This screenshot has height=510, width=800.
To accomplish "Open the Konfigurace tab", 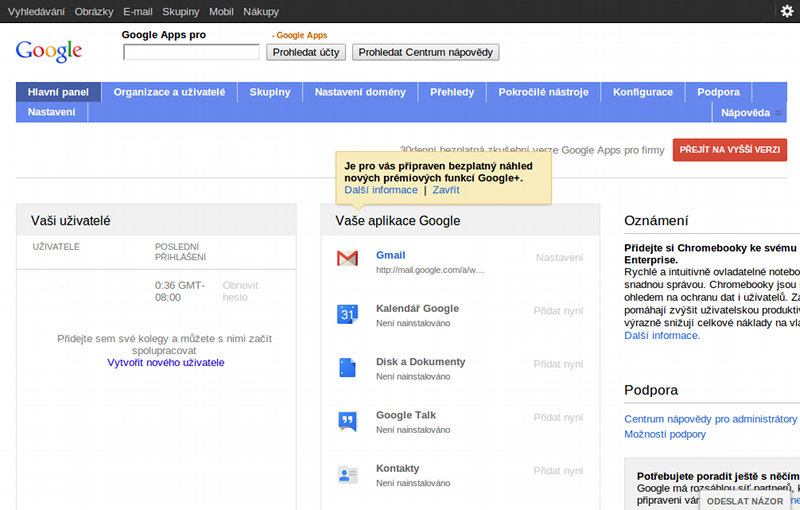I will tap(643, 92).
